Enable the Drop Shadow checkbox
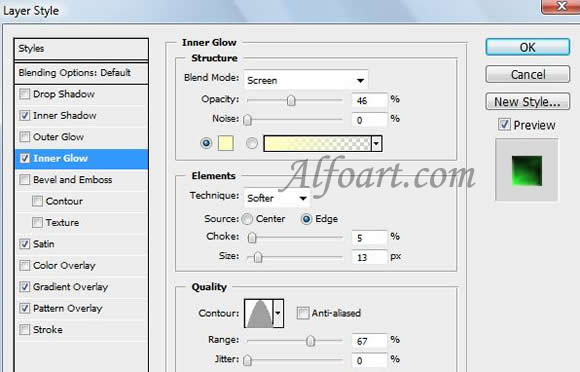This screenshot has height=372, width=580. [x=24, y=94]
